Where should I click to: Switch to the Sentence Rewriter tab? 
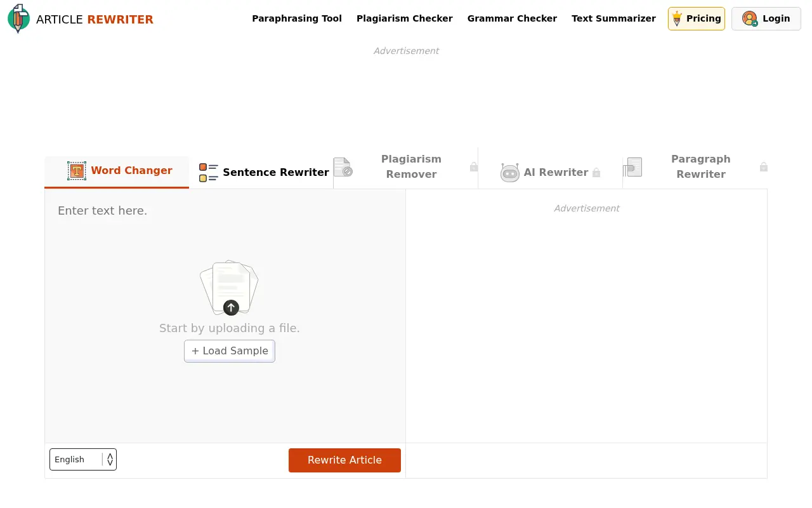276,172
